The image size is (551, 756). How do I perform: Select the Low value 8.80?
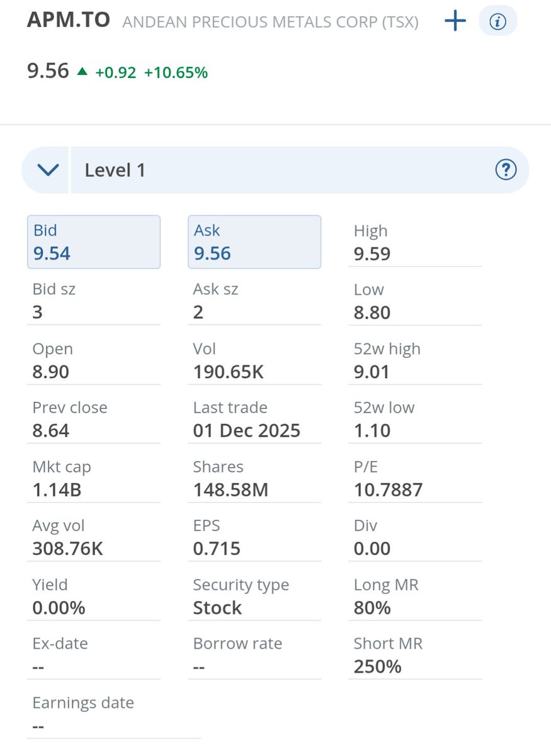(x=372, y=313)
